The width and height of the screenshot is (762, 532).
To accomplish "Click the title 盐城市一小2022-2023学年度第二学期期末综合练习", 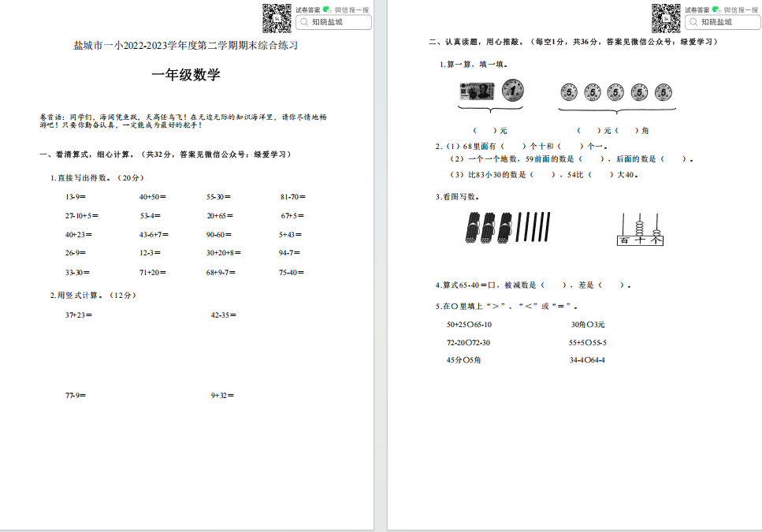I will 186,46.
